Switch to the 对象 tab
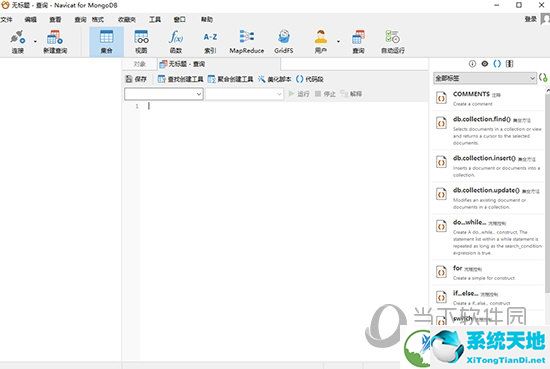The height and width of the screenshot is (369, 550). 140,64
